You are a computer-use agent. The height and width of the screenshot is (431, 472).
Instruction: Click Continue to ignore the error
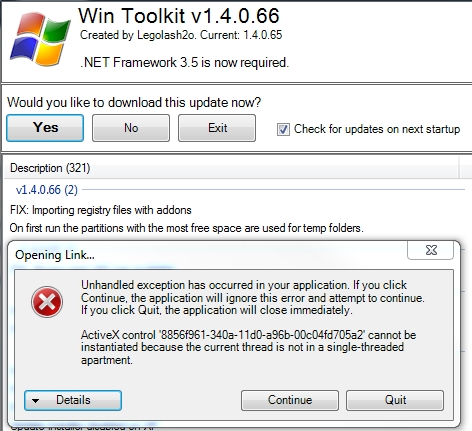click(x=290, y=400)
